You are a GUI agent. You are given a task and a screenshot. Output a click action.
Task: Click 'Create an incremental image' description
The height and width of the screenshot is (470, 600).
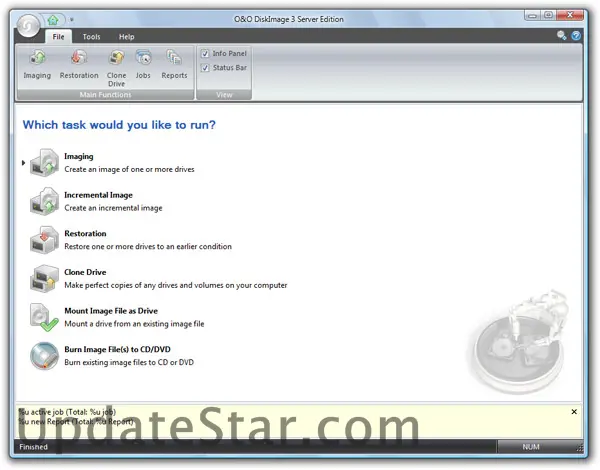click(113, 208)
